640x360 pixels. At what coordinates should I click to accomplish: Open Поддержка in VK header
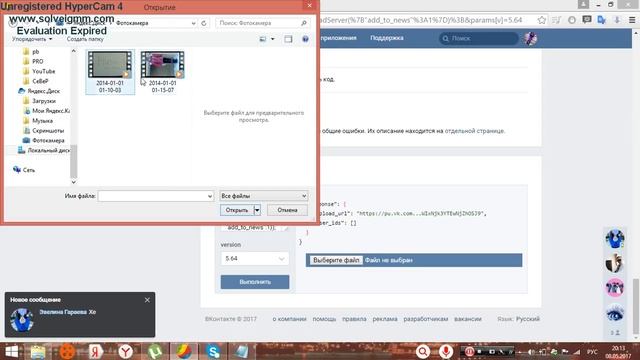[387, 38]
